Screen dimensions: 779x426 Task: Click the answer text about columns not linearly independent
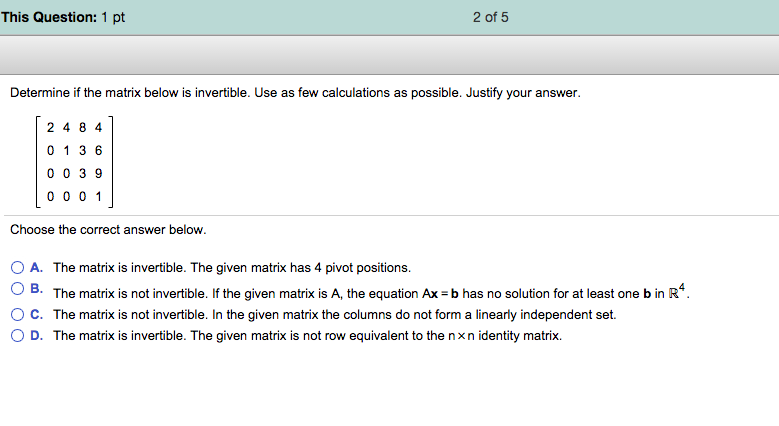click(334, 314)
